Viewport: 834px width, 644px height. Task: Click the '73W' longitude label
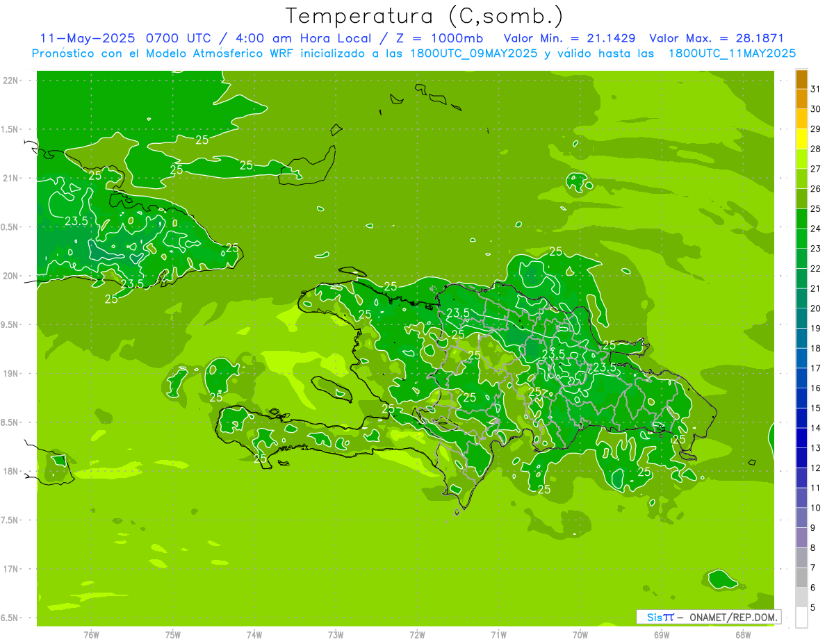pos(336,634)
